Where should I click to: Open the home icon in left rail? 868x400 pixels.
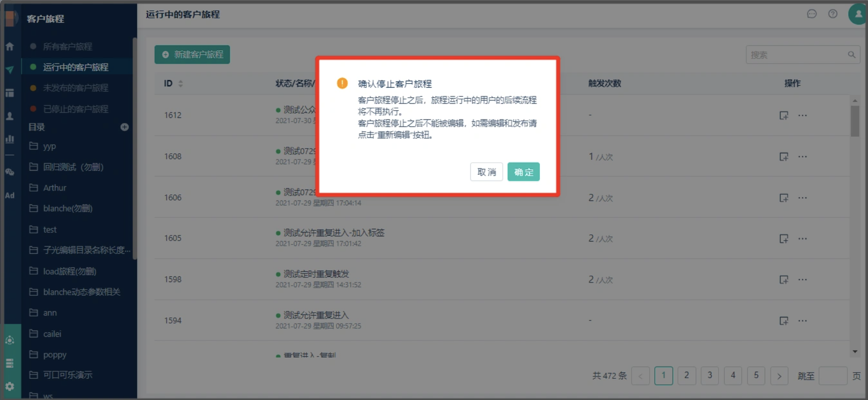tap(9, 47)
